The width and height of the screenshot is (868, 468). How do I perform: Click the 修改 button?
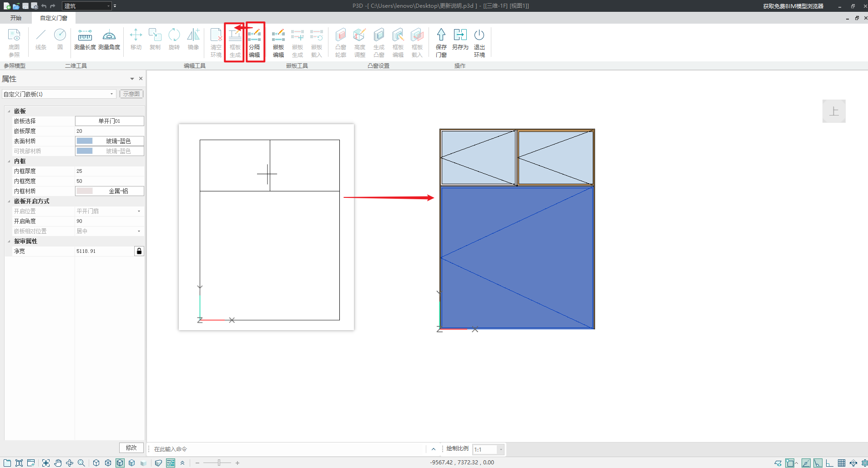tap(131, 448)
